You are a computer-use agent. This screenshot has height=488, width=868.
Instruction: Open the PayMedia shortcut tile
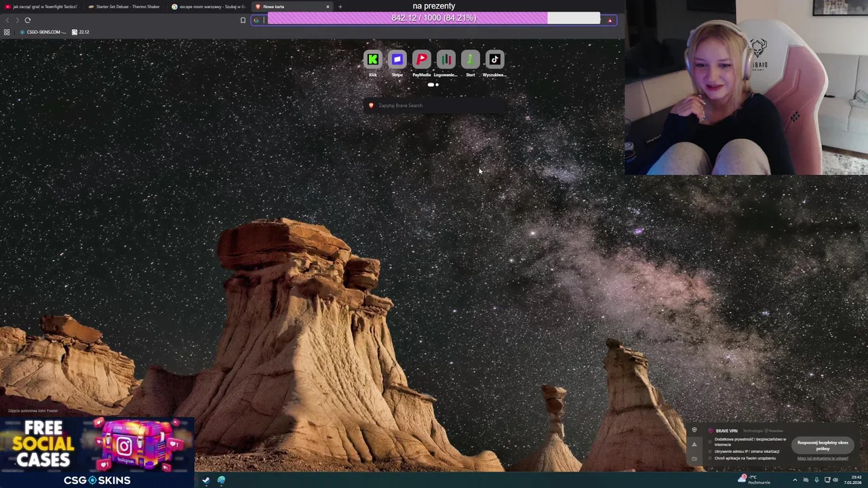pos(421,60)
